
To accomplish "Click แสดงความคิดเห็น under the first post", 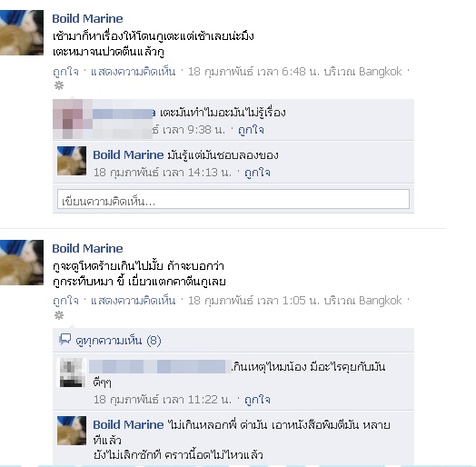I will 133,72.
